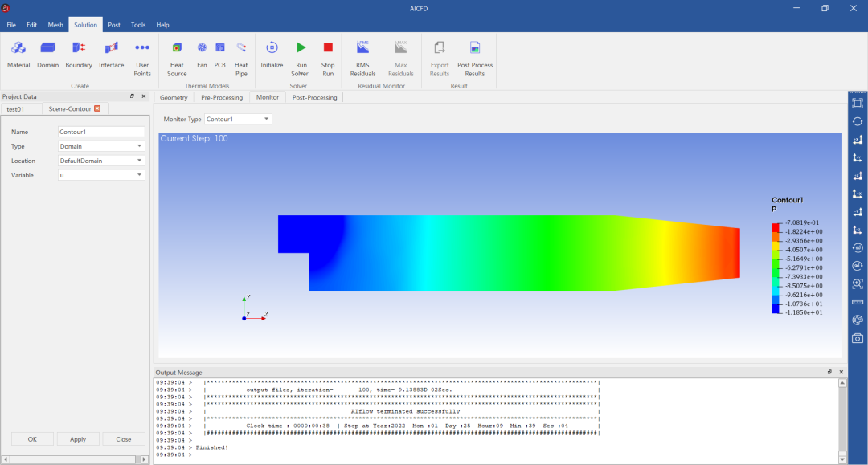Open the Post ribbon tab

tap(114, 25)
